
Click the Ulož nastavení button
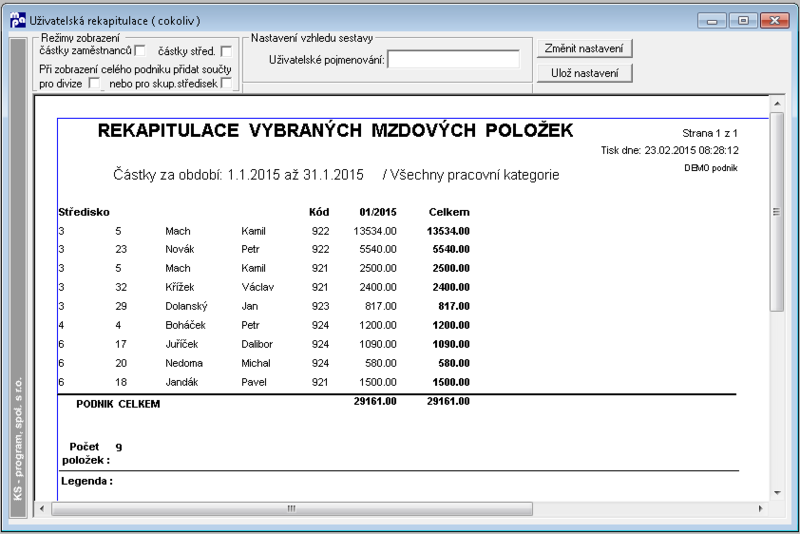584,73
